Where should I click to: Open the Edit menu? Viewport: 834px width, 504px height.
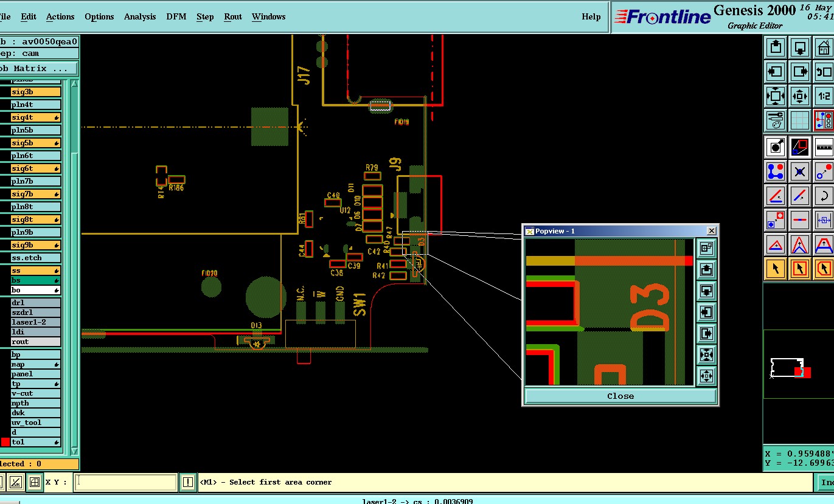pos(29,16)
